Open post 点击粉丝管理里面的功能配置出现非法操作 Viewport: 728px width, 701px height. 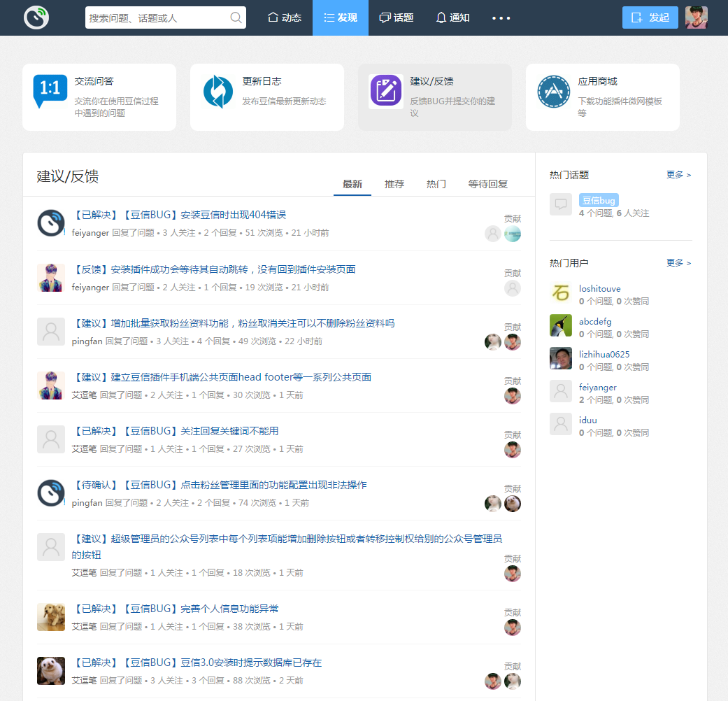pyautogui.click(x=219, y=485)
